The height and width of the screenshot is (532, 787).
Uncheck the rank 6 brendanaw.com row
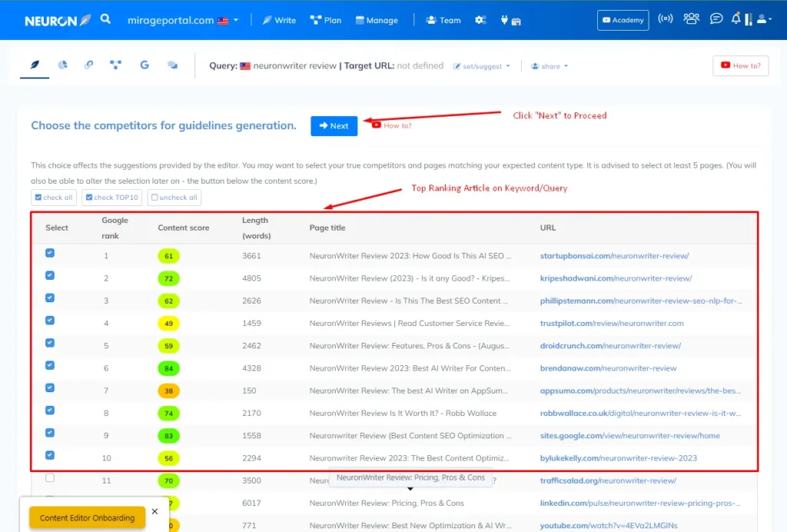coord(50,365)
